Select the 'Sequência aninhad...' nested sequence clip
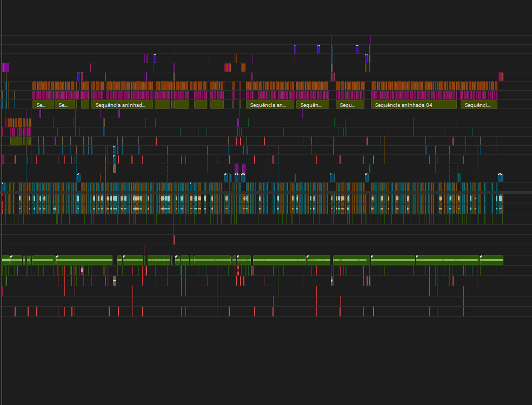This screenshot has width=532, height=405. click(122, 105)
